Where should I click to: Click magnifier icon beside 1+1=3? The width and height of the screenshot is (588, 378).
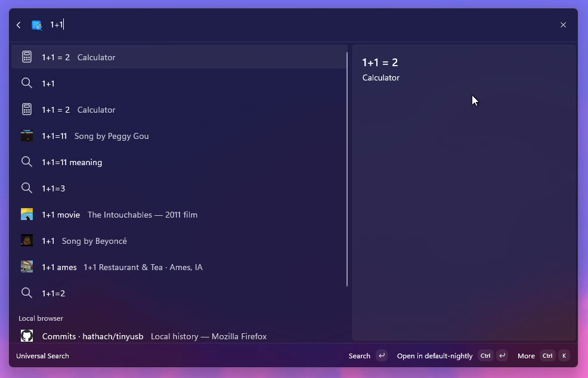coord(27,188)
